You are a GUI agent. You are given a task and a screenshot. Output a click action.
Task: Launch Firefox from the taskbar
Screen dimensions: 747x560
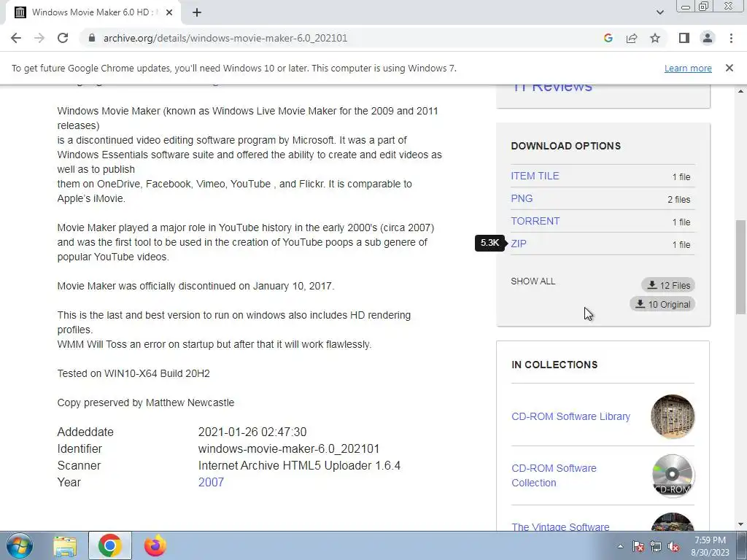coord(155,545)
